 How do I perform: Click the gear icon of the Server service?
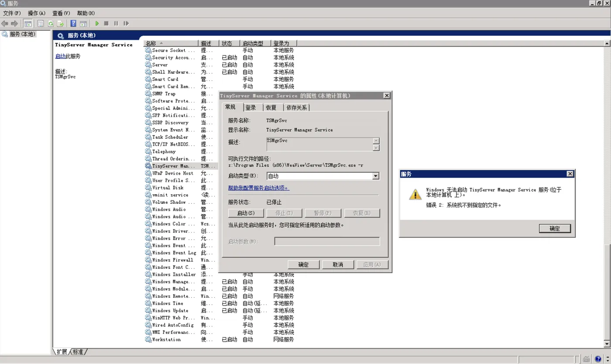[x=148, y=65]
